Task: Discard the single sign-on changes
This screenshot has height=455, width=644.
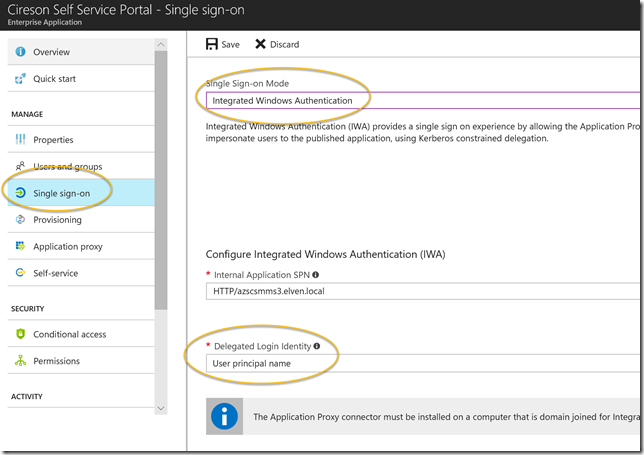Action: [x=277, y=44]
